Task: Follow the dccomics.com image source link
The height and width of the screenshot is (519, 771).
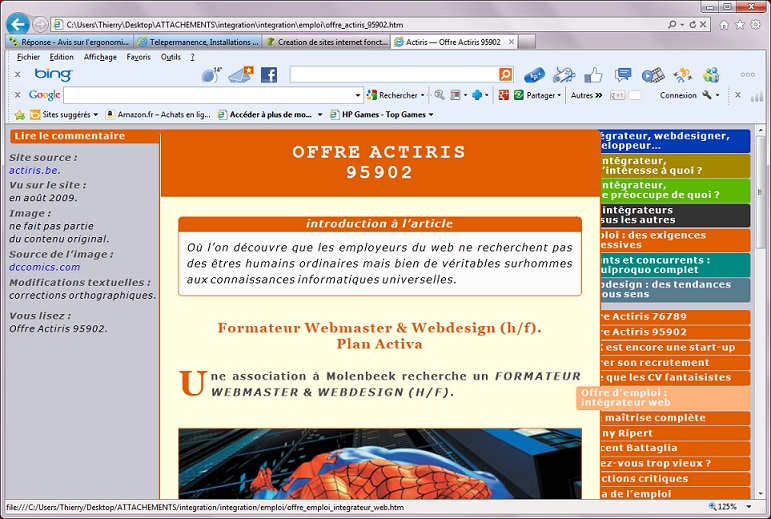Action: [44, 267]
